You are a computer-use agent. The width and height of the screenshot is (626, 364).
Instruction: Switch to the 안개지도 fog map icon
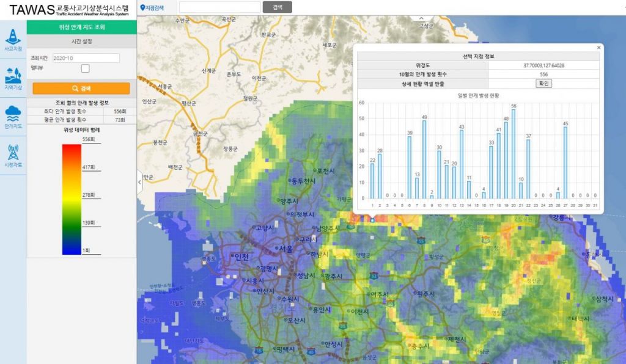13,117
